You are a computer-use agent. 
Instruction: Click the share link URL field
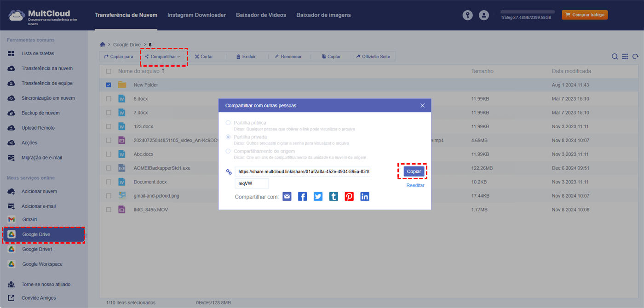303,172
